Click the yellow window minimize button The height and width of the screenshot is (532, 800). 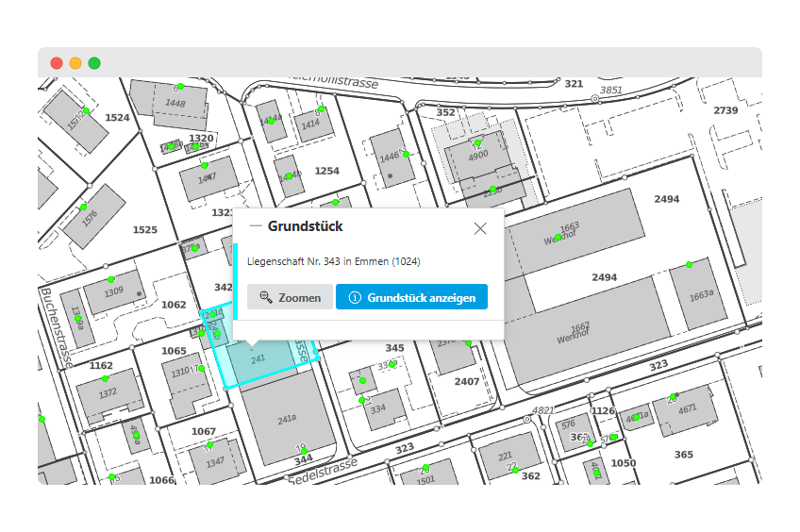coord(75,63)
